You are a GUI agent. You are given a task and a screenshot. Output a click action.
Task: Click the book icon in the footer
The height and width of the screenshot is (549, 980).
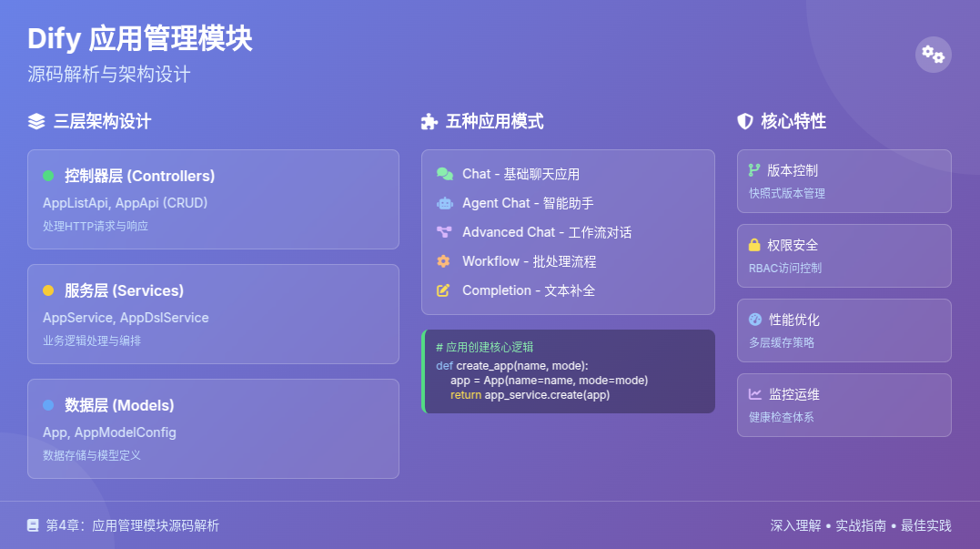(33, 525)
